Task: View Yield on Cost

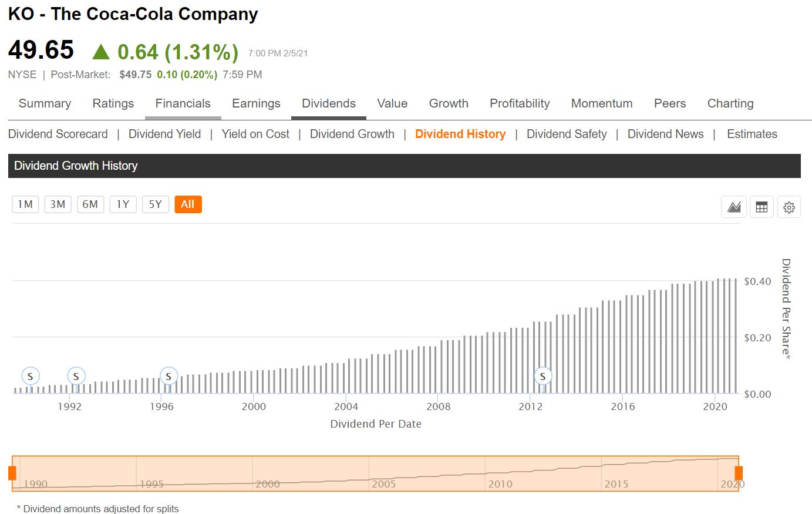Action: click(x=255, y=134)
